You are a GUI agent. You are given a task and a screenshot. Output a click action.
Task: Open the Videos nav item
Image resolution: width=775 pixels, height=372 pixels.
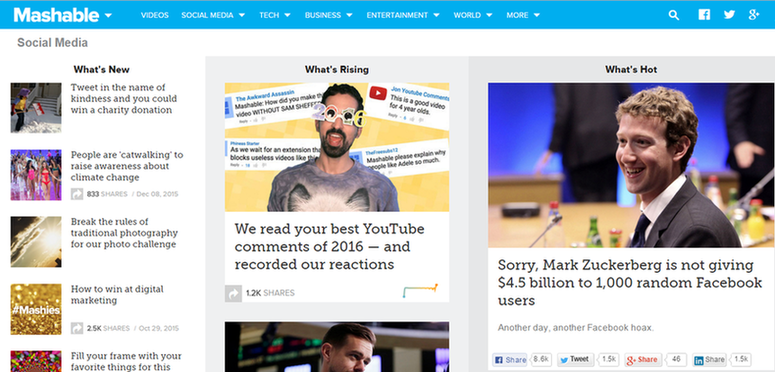coord(155,15)
